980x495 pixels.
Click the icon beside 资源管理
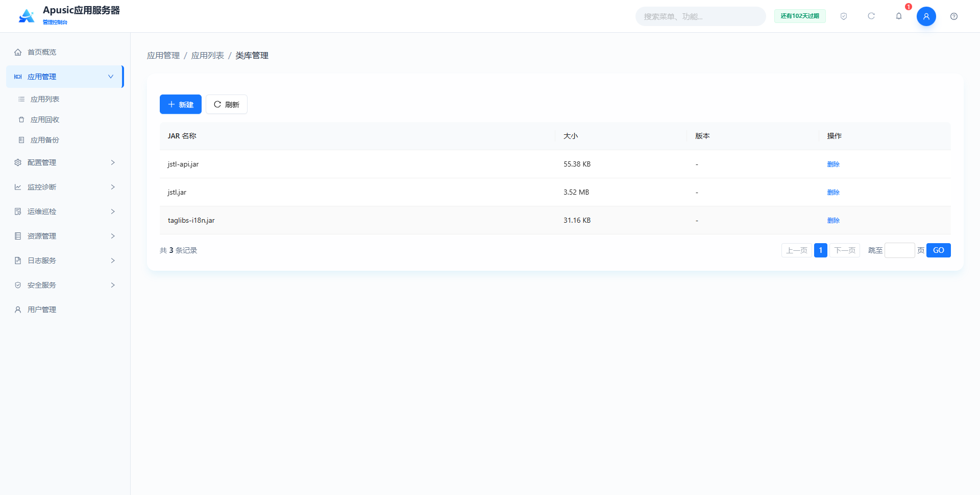[18, 236]
